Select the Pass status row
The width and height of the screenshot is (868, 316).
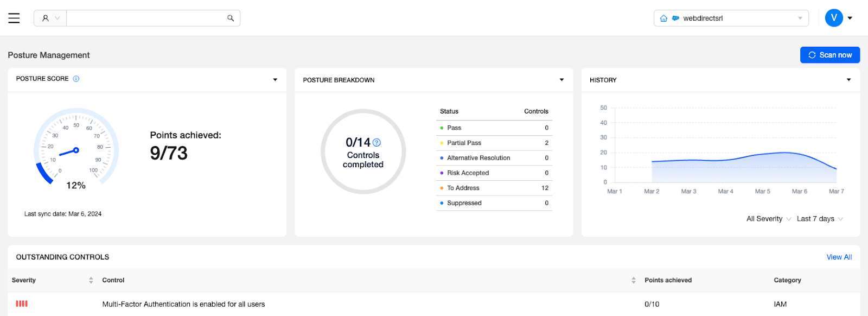[494, 128]
